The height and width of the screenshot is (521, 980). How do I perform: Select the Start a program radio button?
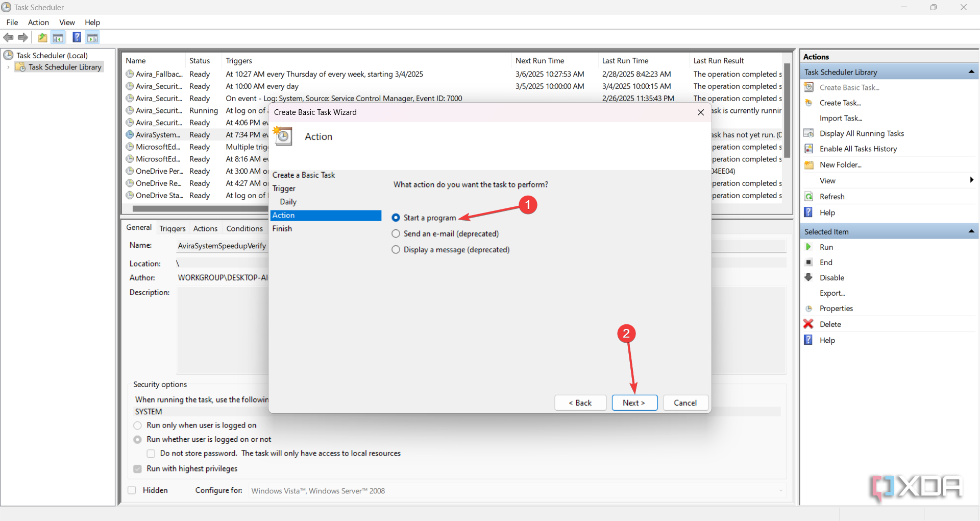pos(396,218)
